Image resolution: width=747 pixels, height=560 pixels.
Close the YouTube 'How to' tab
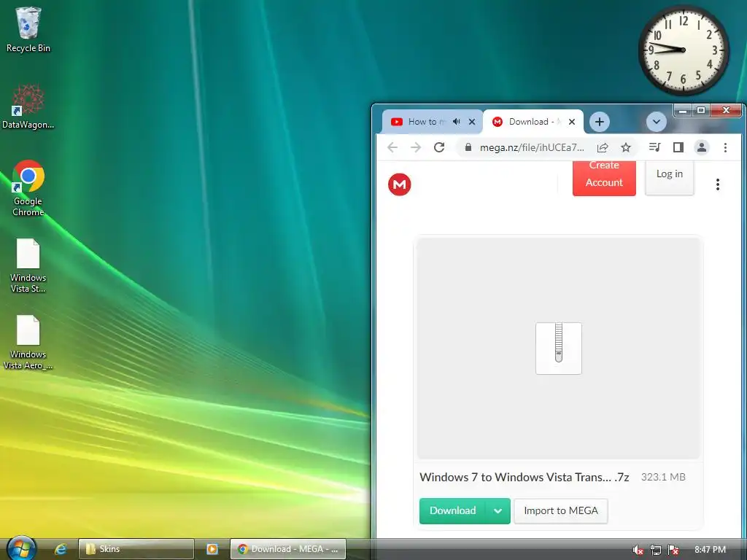tap(472, 122)
